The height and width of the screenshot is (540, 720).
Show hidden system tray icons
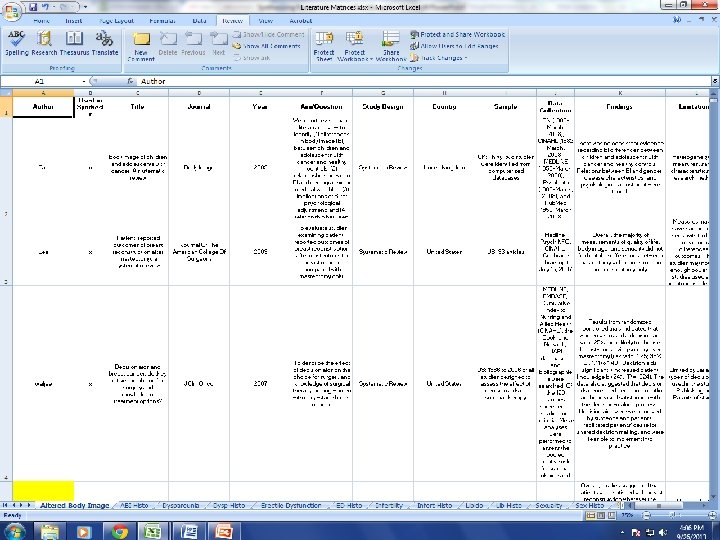tap(622, 532)
